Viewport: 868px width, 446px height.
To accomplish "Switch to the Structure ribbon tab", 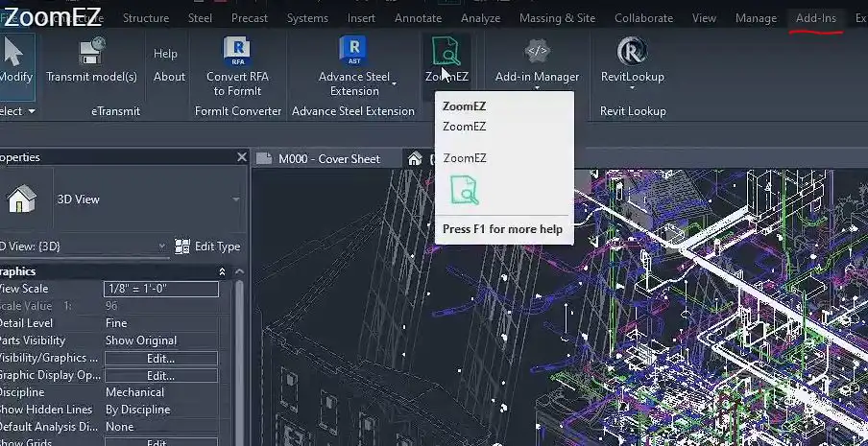I will tap(146, 18).
